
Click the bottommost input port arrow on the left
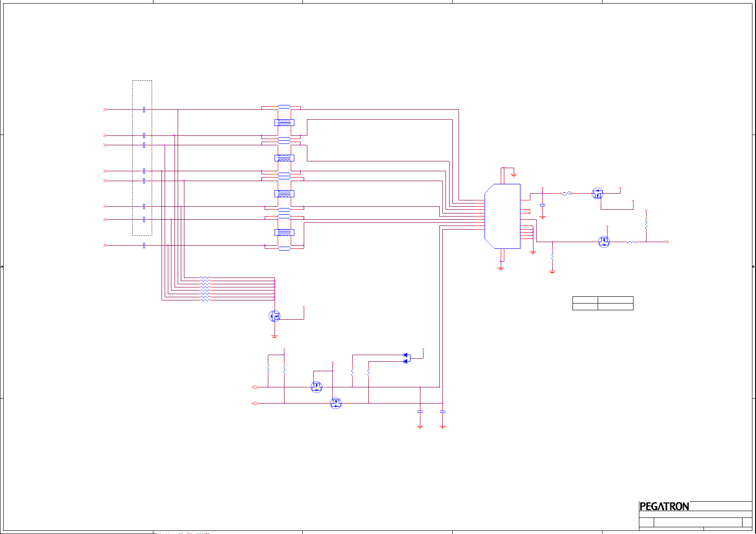coord(105,245)
